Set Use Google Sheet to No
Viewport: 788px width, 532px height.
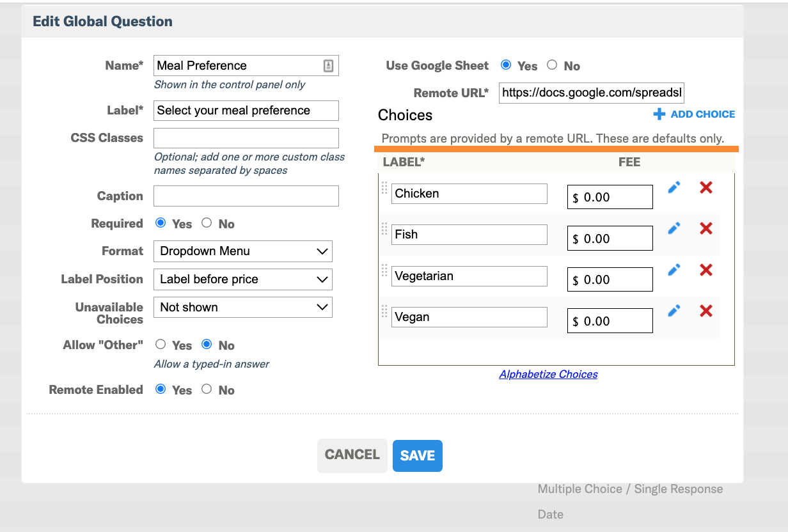point(552,65)
